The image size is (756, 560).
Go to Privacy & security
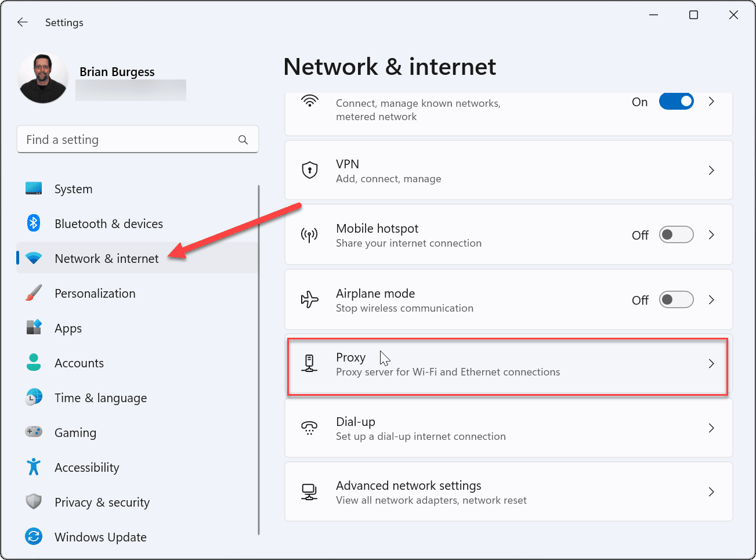coord(137,502)
